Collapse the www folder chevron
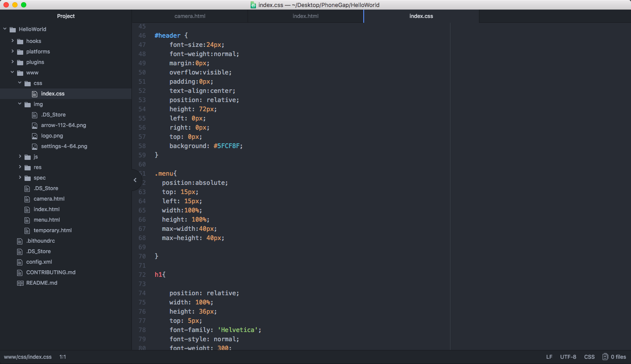 (x=13, y=72)
